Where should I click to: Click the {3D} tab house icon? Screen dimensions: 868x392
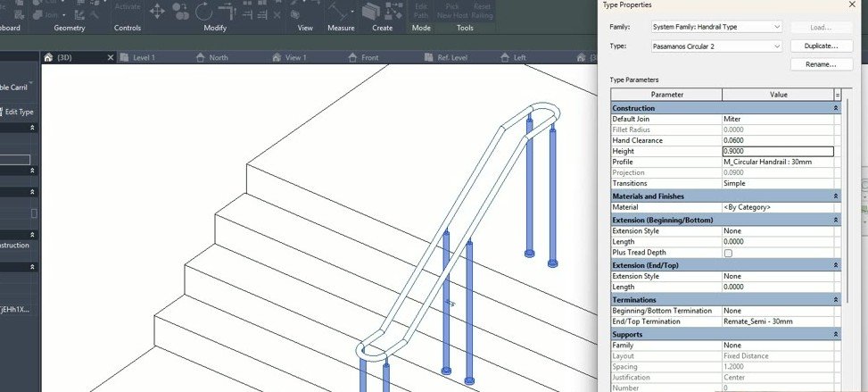click(48, 57)
